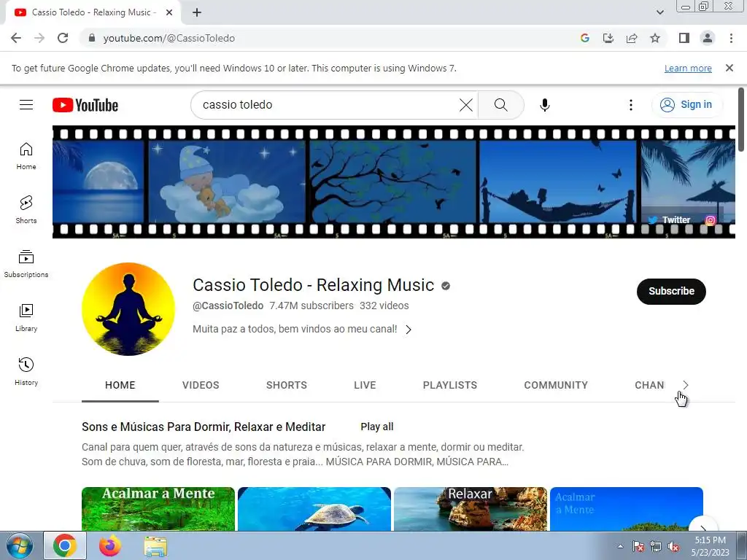The height and width of the screenshot is (560, 747).
Task: Switch to the VIDEOS tab
Action: pyautogui.click(x=201, y=385)
